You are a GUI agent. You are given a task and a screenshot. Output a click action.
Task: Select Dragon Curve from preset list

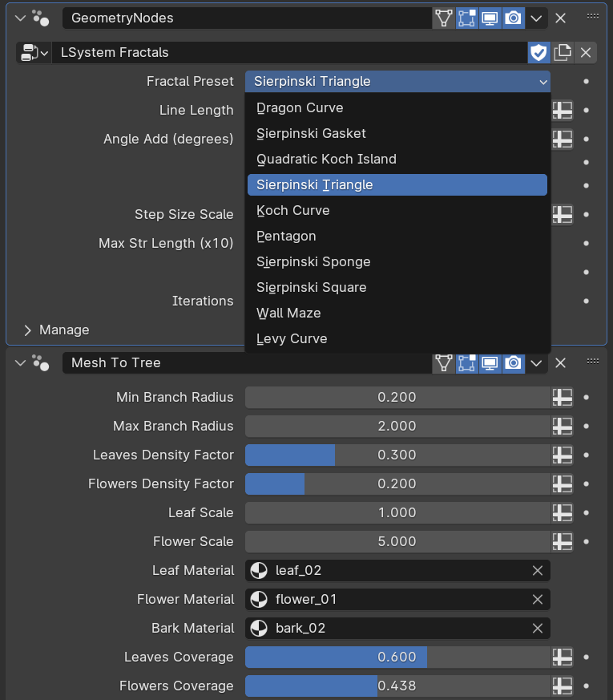pos(300,107)
